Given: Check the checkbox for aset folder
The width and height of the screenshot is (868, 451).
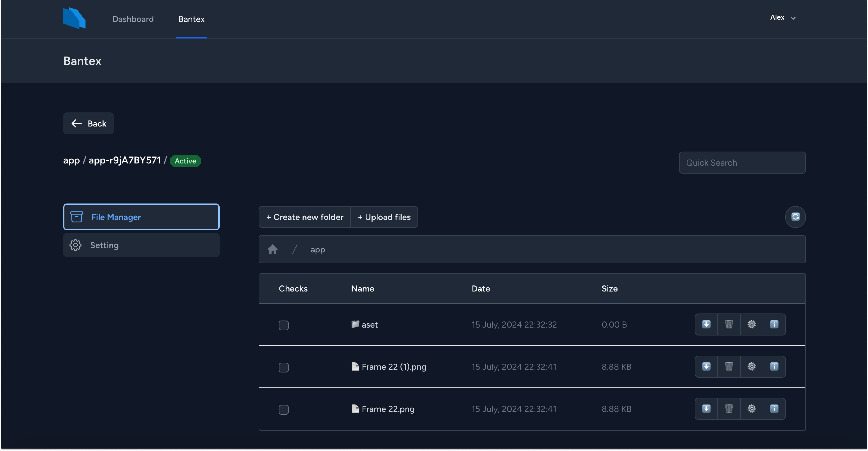Looking at the screenshot, I should (283, 325).
